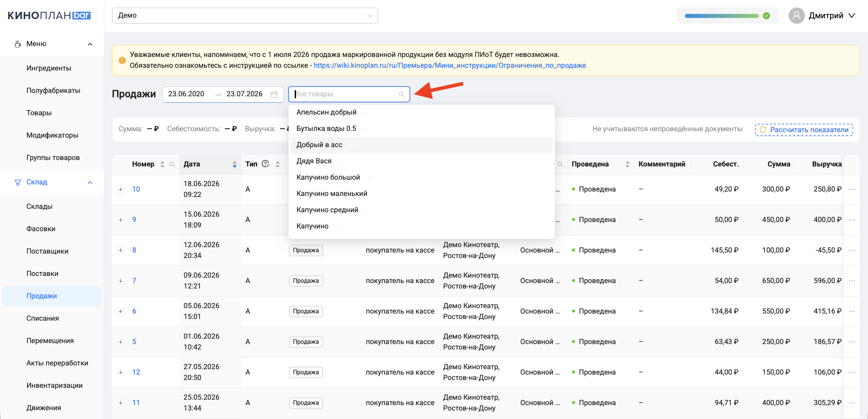Open actions menu for sale 9
This screenshot has width=868, height=419.
click(x=852, y=220)
